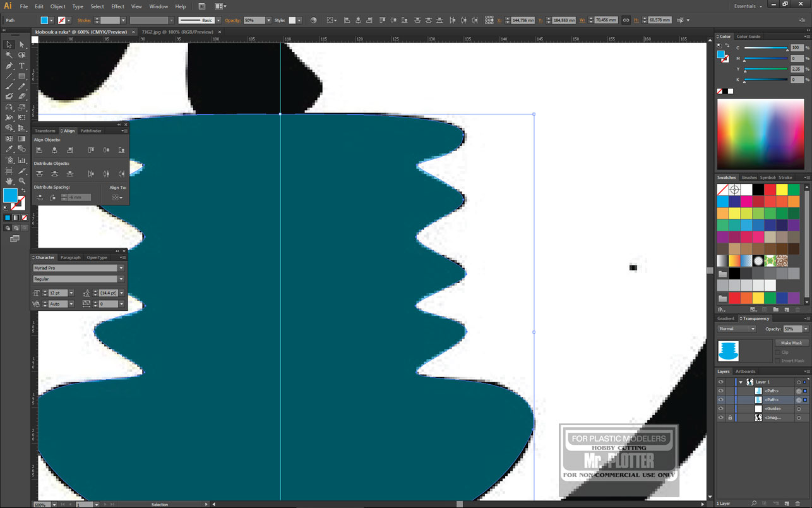Toggle visibility of Layer 1
The height and width of the screenshot is (508, 812).
pos(720,382)
